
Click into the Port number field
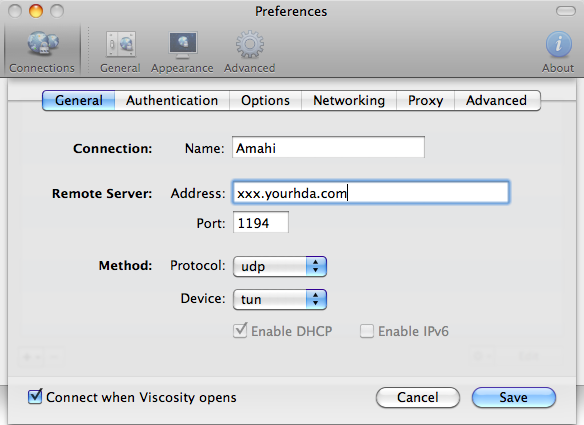click(261, 222)
